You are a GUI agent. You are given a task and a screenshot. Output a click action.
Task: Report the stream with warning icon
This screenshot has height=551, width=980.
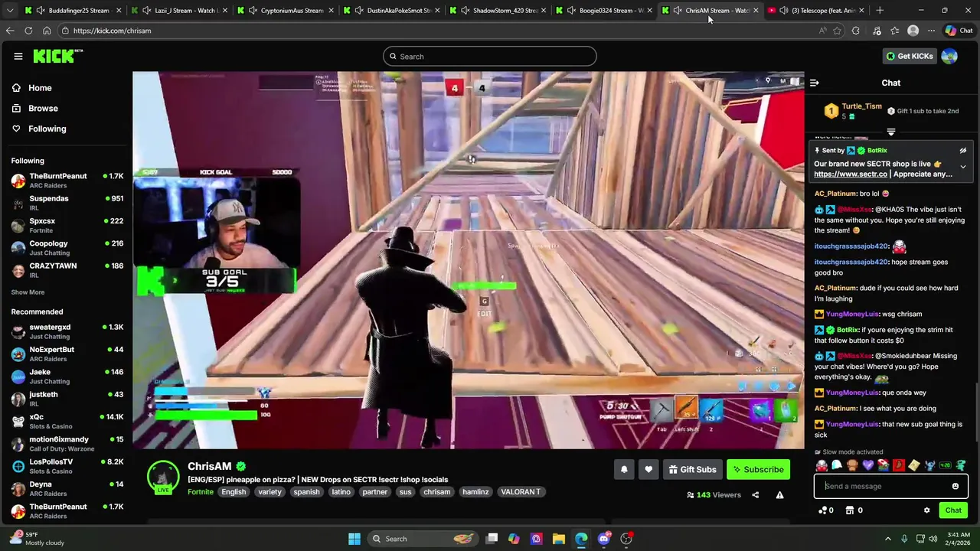(x=779, y=495)
